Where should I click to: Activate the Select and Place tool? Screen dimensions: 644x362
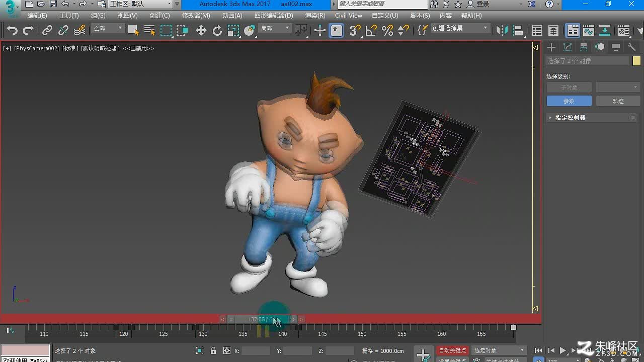(x=250, y=31)
